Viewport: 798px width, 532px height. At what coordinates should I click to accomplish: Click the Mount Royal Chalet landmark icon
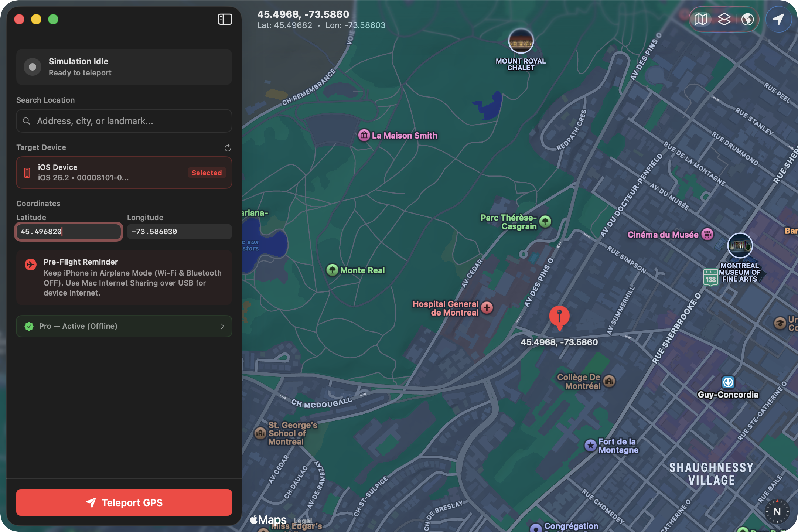(x=521, y=41)
